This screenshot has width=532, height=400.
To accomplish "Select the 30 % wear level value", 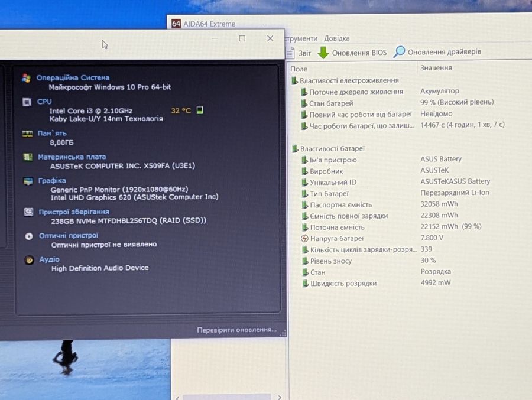I will 428,260.
